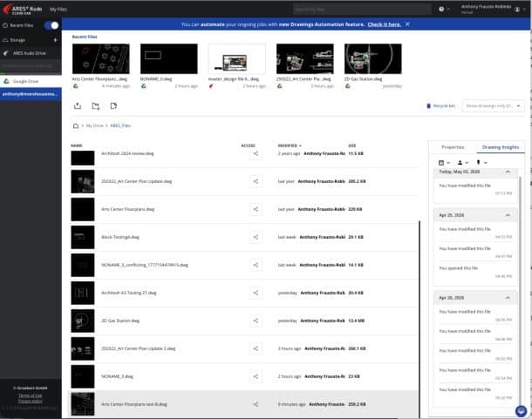Sort by the Name column header
The image size is (532, 419).
[x=77, y=145]
